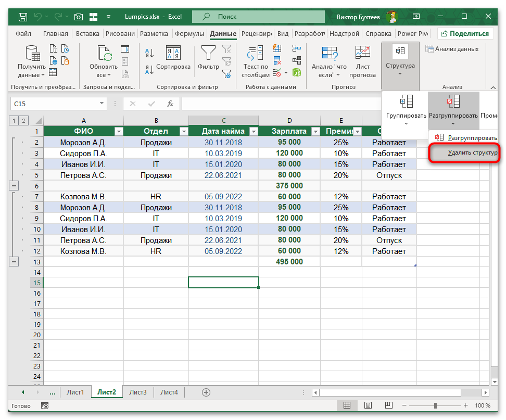Collapse group at row 13
506x420 pixels.
pos(14,262)
